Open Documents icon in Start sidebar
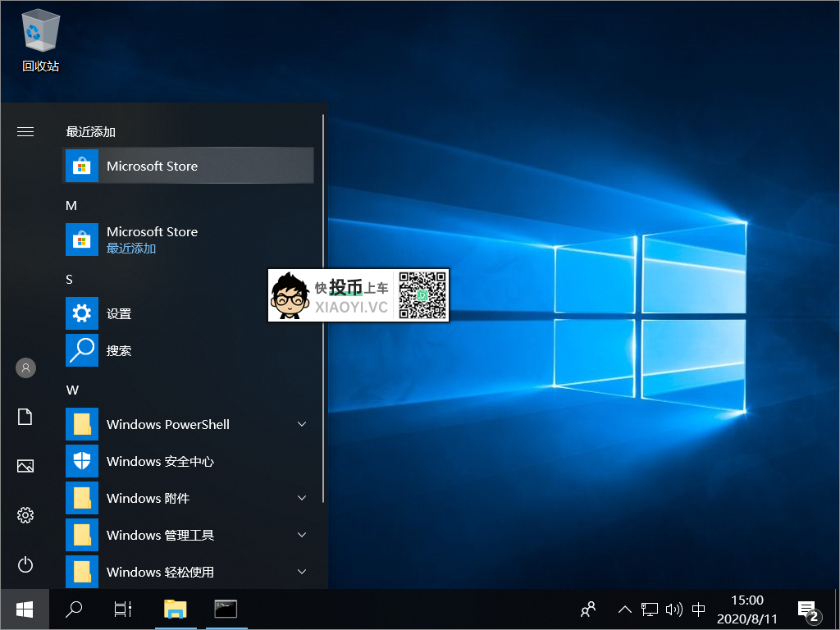 tap(25, 418)
